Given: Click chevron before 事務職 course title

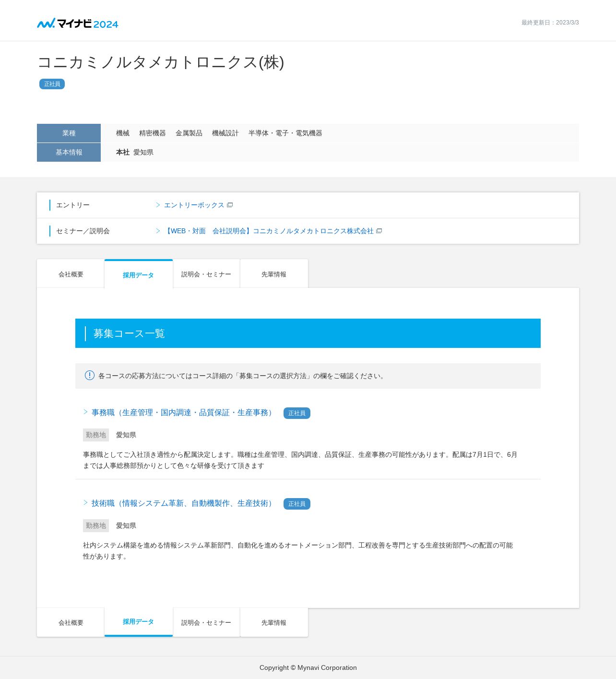Looking at the screenshot, I should point(85,412).
